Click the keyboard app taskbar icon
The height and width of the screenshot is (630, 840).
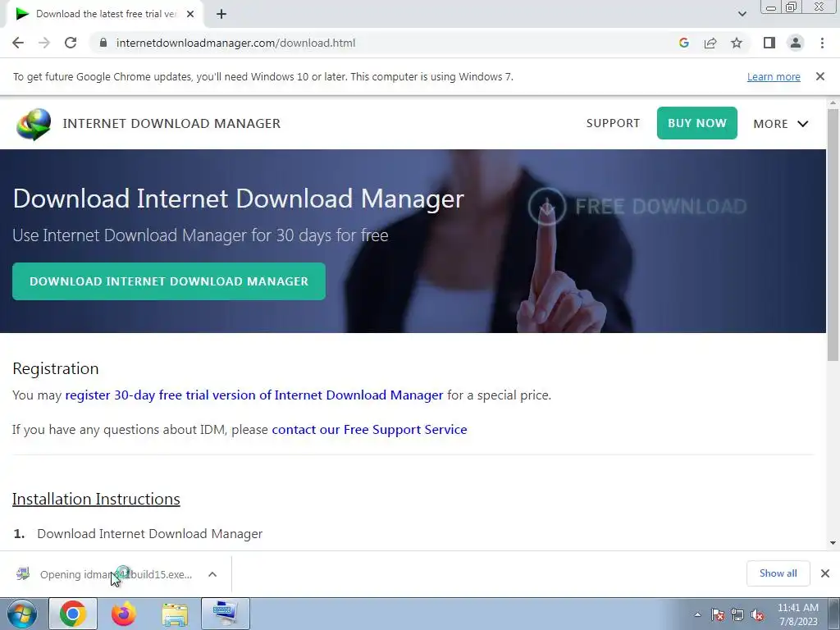pyautogui.click(x=226, y=614)
